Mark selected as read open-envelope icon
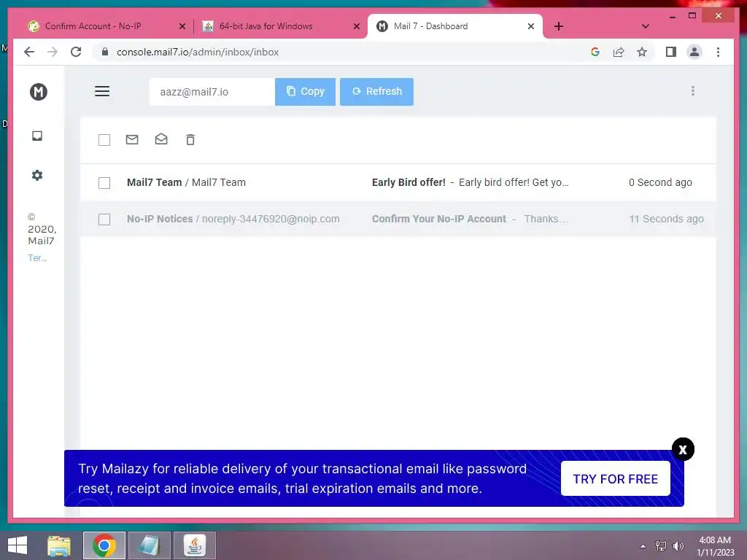This screenshot has height=560, width=747. 161,139
